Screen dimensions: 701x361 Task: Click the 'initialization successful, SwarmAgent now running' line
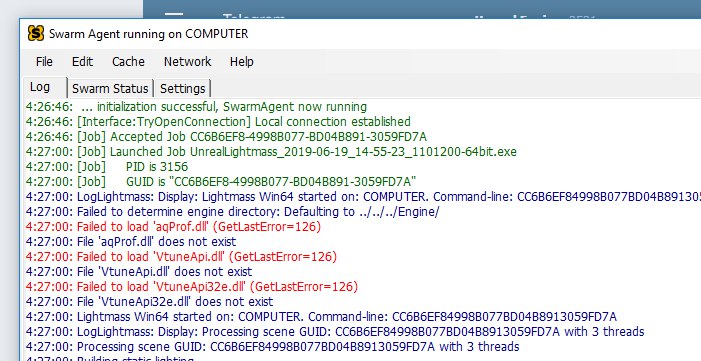196,107
